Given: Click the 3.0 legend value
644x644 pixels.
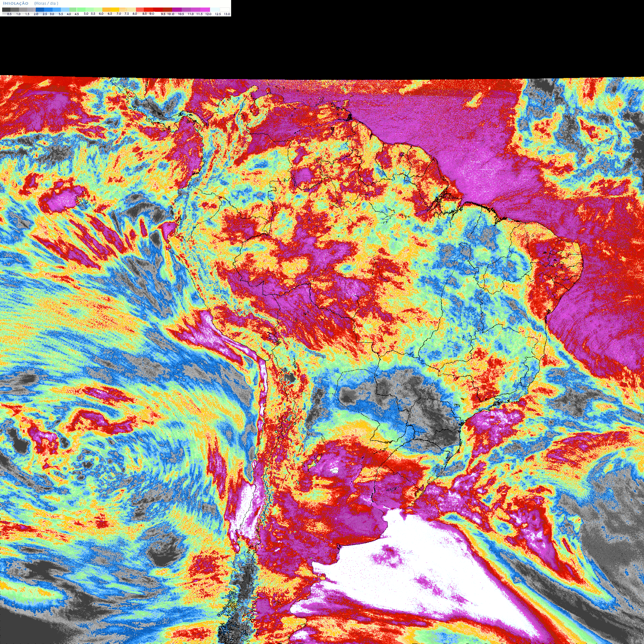Looking at the screenshot, I should coord(52,14).
